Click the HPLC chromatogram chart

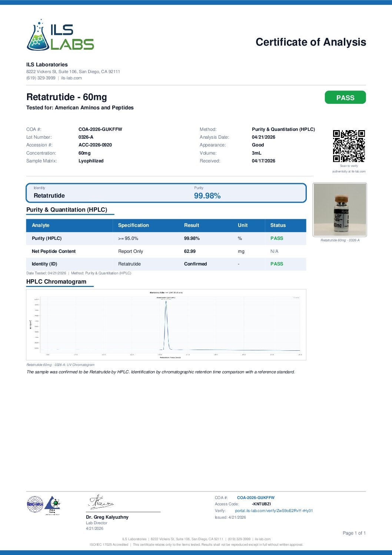pos(166,324)
